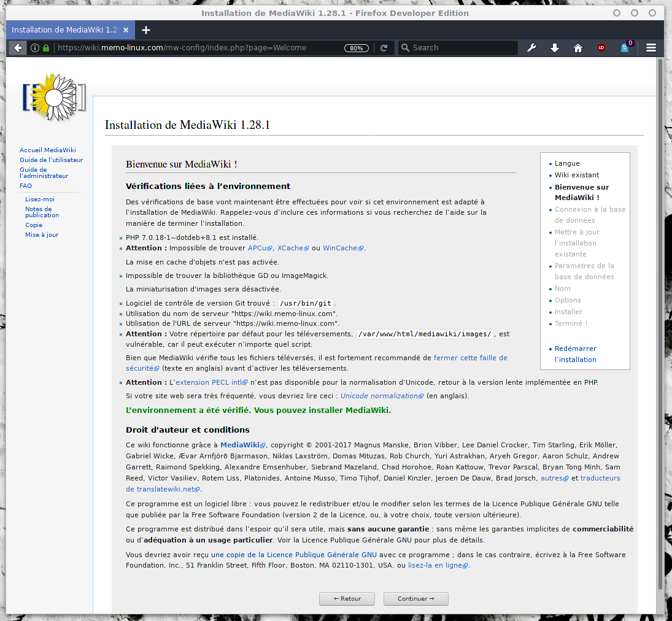Viewport: 672px width, 621px height.
Task: Click the MediaWiki sunflower logo
Action: pos(54,97)
